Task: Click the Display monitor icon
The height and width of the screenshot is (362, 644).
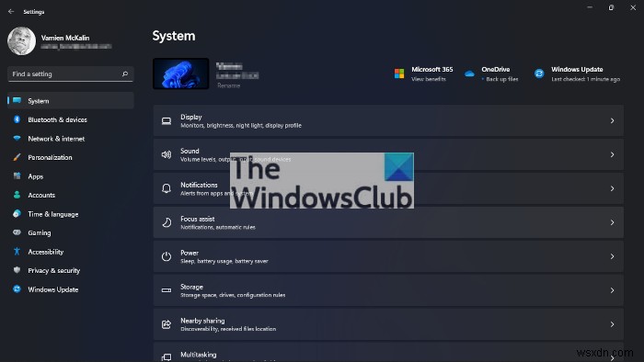Action: click(x=167, y=121)
